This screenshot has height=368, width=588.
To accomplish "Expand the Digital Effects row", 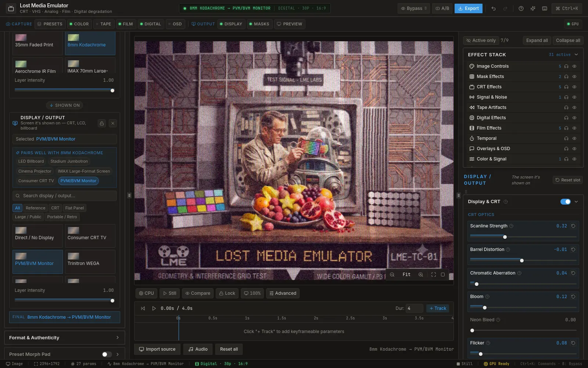I will click(x=523, y=118).
